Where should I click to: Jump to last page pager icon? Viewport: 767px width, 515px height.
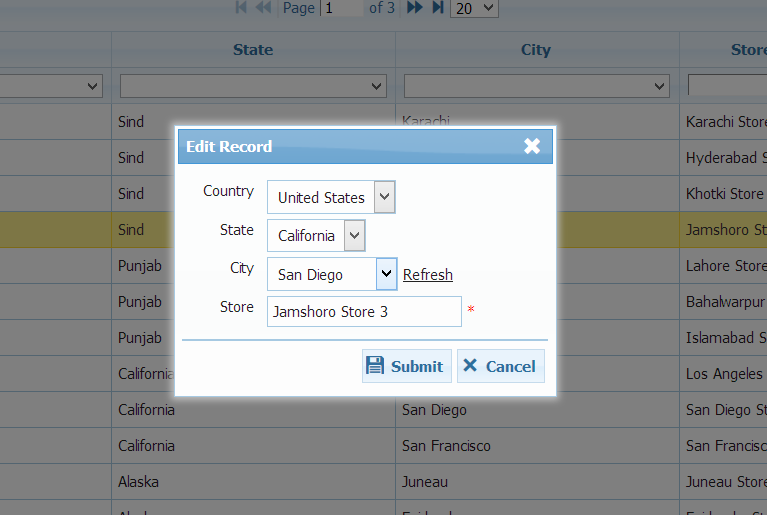tap(437, 8)
